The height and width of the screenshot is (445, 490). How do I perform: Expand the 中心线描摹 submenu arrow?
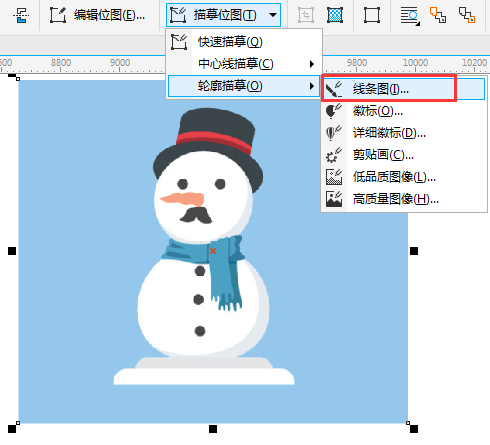tap(312, 64)
